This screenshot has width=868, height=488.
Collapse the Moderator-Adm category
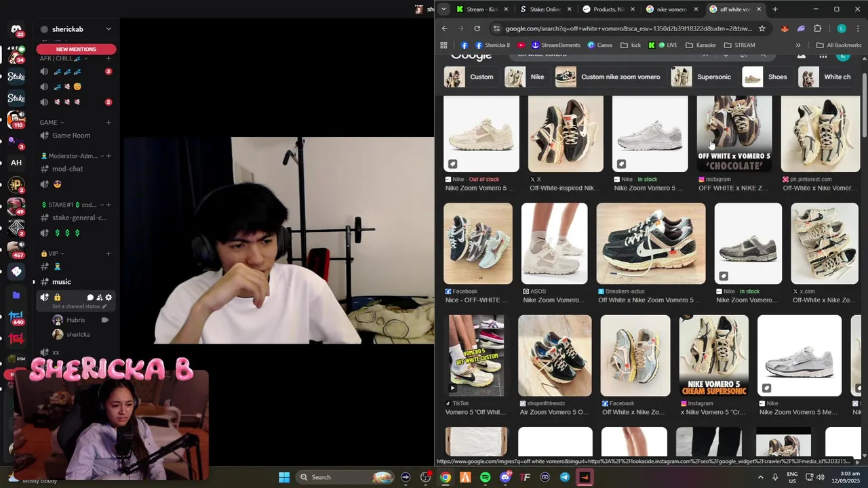click(x=73, y=156)
